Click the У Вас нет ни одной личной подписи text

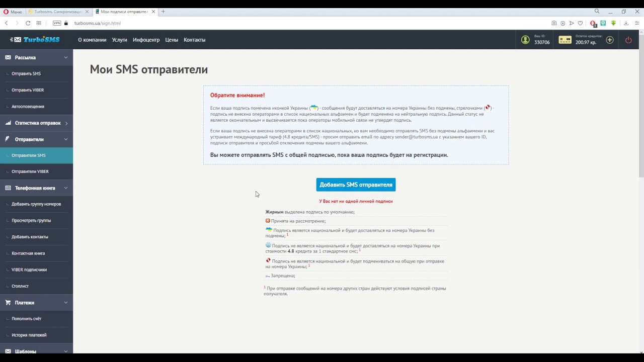pos(356,201)
